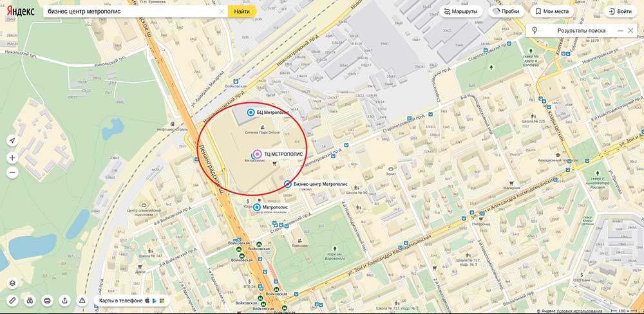Click the ВТБ-24 bank marker

coord(249,281)
